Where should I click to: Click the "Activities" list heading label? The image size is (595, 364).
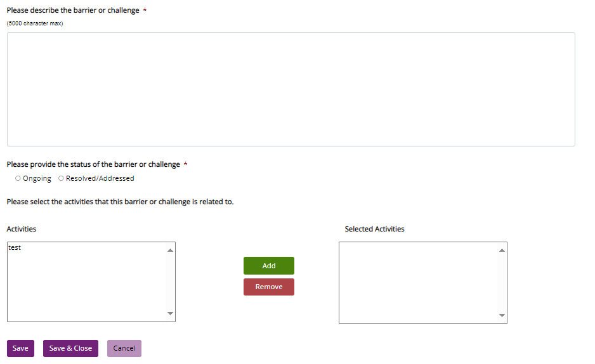22,229
